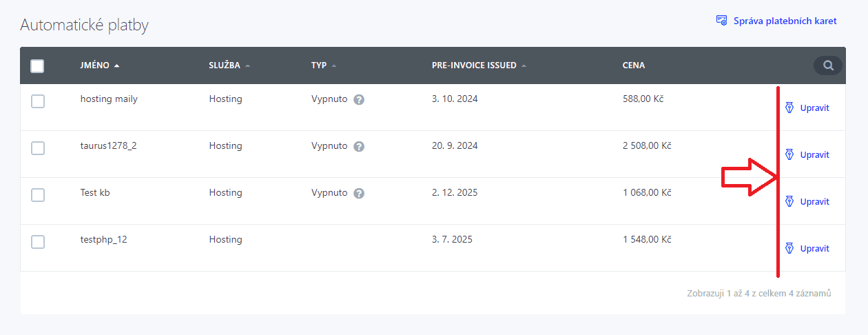Check the taurus1278_2 row checkbox
The height and width of the screenshot is (335, 868).
coord(38,148)
